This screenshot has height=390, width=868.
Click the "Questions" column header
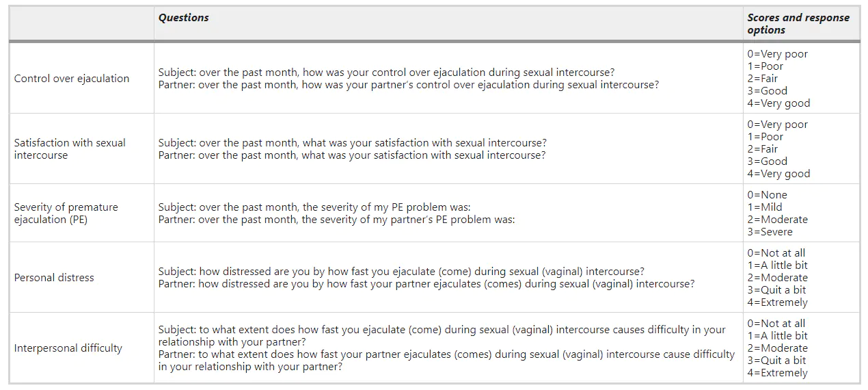(184, 18)
